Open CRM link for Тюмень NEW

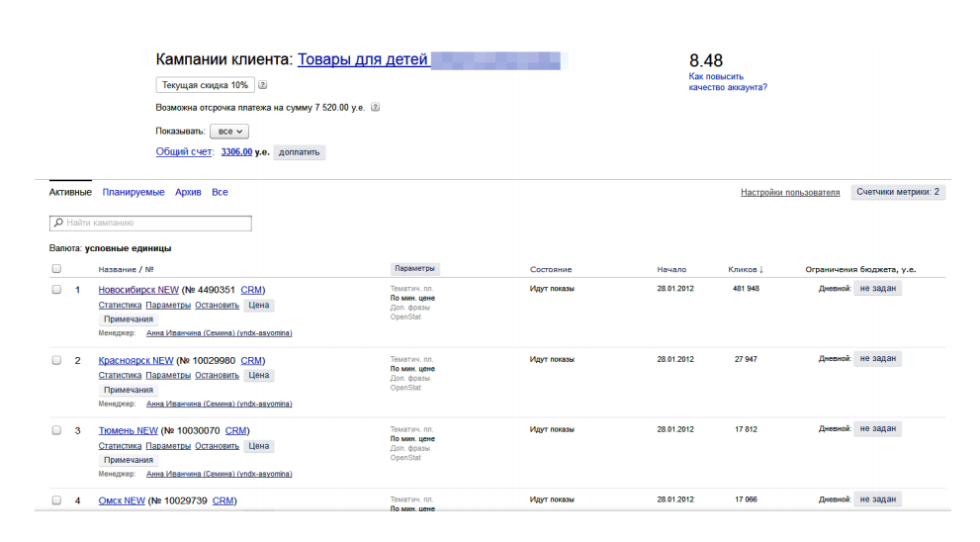(x=235, y=430)
